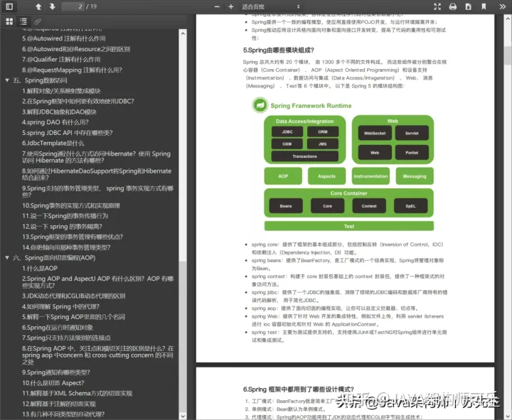
Task: Open 12.解释基于注解的切面实现
Action: click(59, 404)
